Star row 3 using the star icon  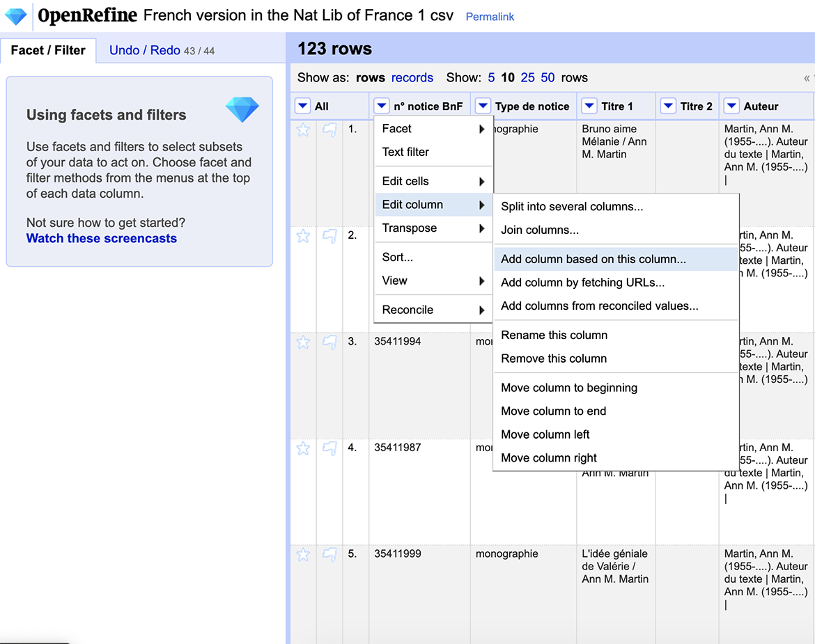pos(303,342)
